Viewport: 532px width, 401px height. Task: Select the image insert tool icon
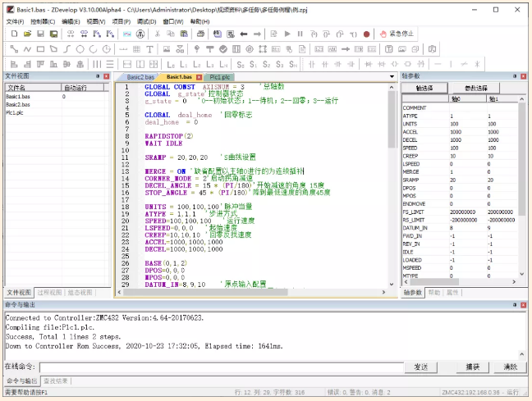[x=167, y=49]
